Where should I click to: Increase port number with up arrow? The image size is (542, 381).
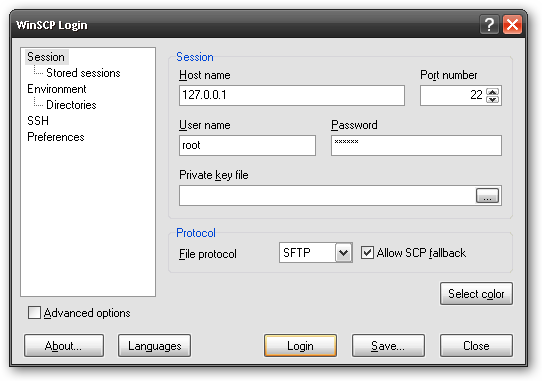tap(492, 92)
